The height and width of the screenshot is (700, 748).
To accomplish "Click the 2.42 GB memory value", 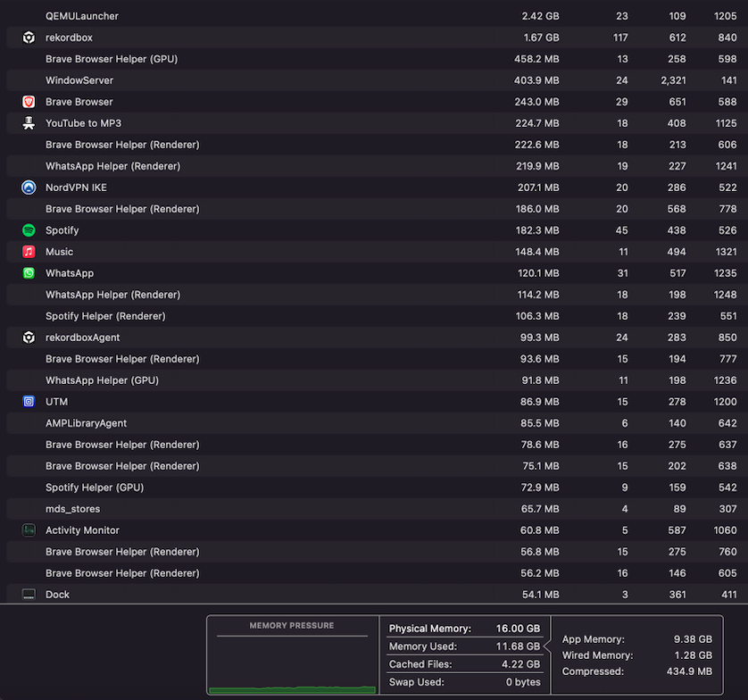I will tap(540, 16).
